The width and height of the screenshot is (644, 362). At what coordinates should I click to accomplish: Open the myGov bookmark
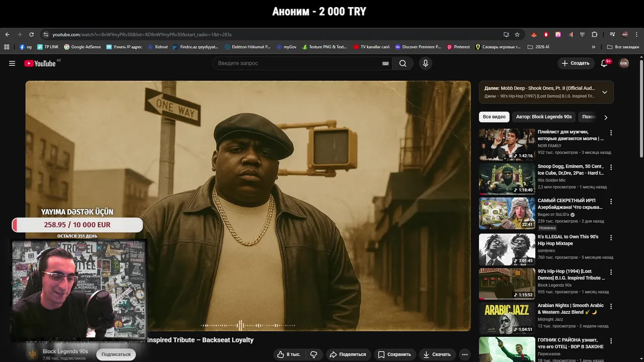(x=286, y=47)
